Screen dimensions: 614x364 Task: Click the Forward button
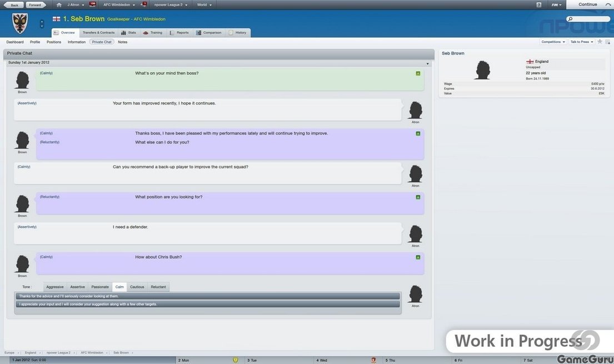point(35,5)
